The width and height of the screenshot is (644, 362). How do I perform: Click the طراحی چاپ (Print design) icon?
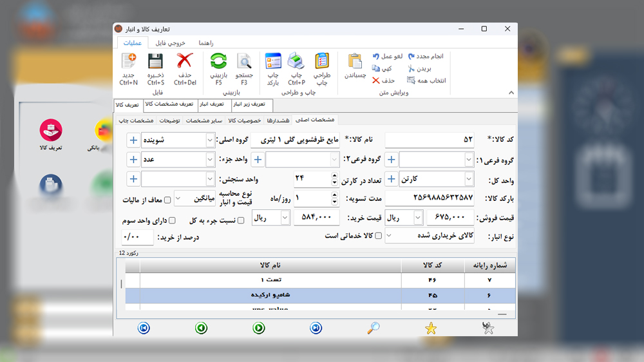point(321,62)
